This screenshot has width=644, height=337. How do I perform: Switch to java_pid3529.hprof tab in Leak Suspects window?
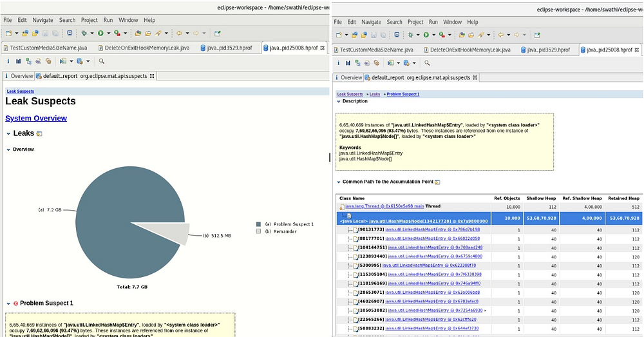click(226, 48)
